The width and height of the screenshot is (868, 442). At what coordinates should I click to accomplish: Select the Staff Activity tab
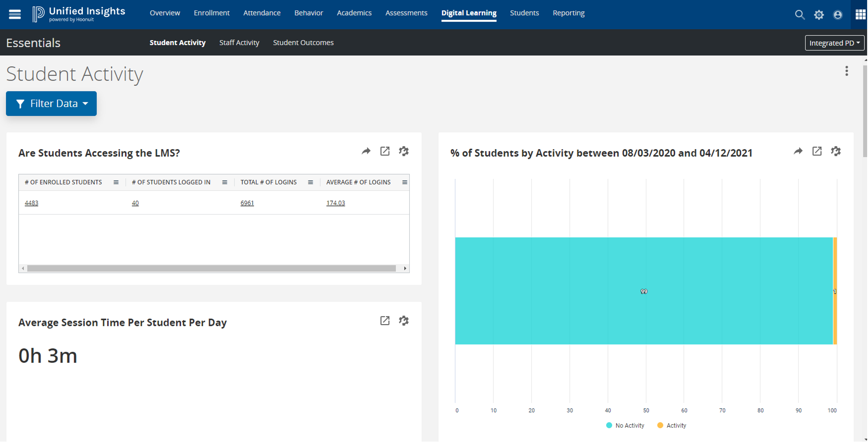point(239,42)
